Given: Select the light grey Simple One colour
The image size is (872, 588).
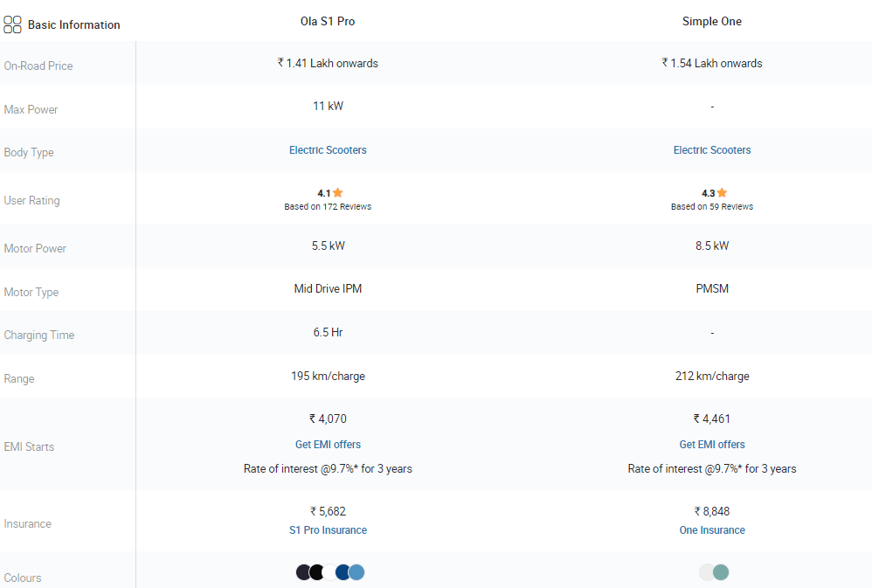Looking at the screenshot, I should (706, 572).
